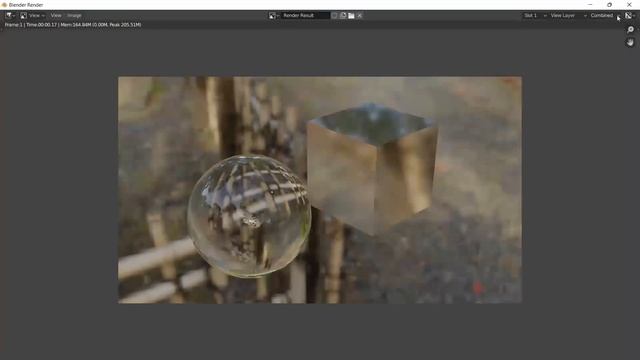
Task: Open the View mode dropdown
Action: [33, 16]
